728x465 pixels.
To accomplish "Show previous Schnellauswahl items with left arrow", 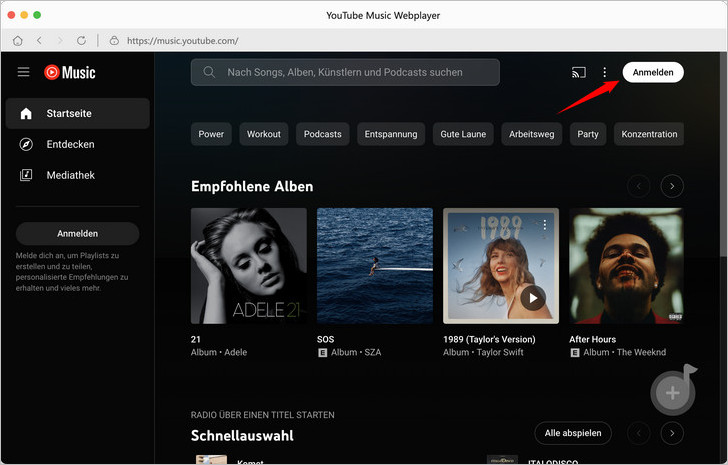I will click(638, 433).
